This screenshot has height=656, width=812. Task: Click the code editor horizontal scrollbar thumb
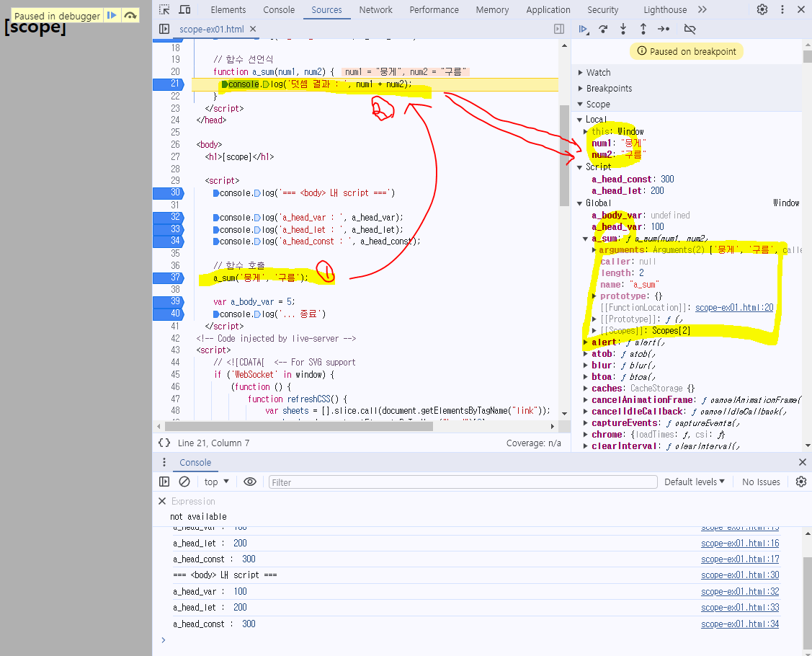[x=299, y=427]
